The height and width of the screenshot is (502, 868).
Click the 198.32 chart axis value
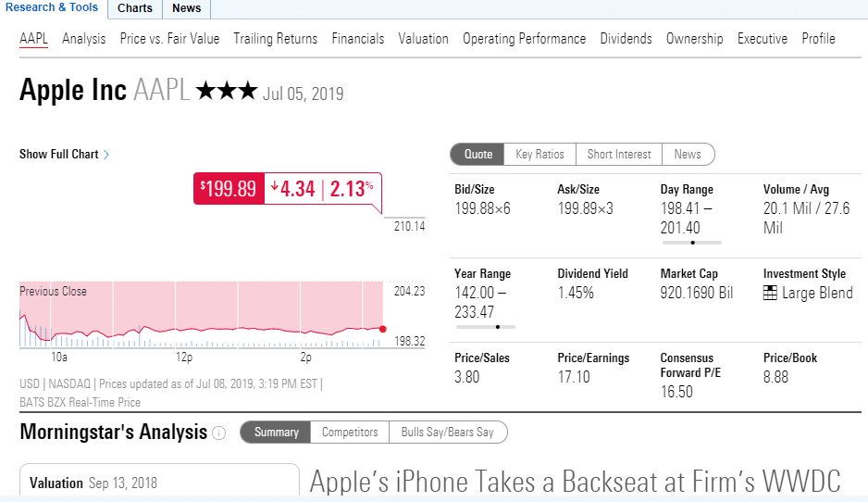pos(409,342)
